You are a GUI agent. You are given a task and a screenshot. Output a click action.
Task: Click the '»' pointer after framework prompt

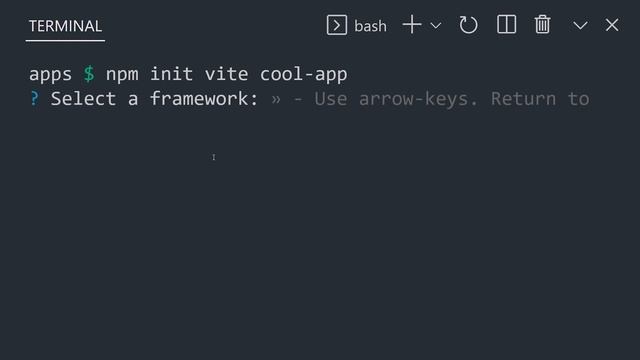click(x=276, y=100)
